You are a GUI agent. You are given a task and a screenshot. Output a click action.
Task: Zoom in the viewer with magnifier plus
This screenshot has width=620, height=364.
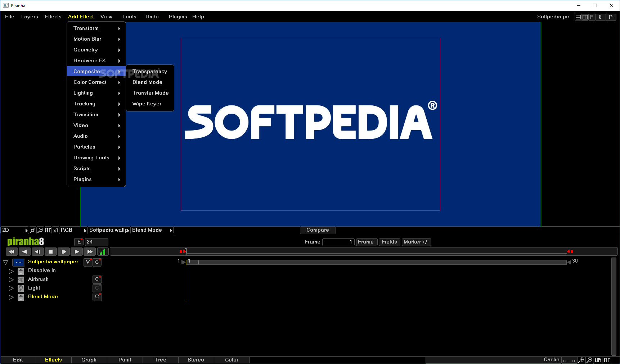33,230
